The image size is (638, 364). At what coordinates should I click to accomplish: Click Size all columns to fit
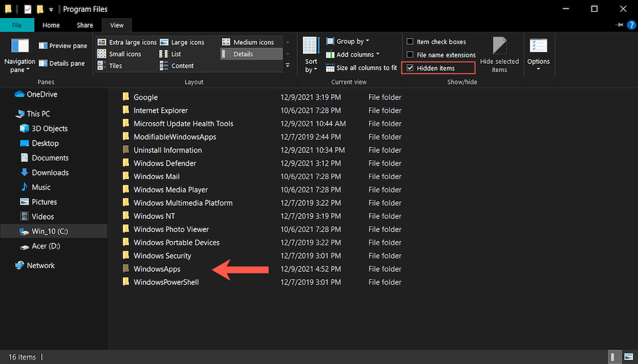tap(361, 68)
